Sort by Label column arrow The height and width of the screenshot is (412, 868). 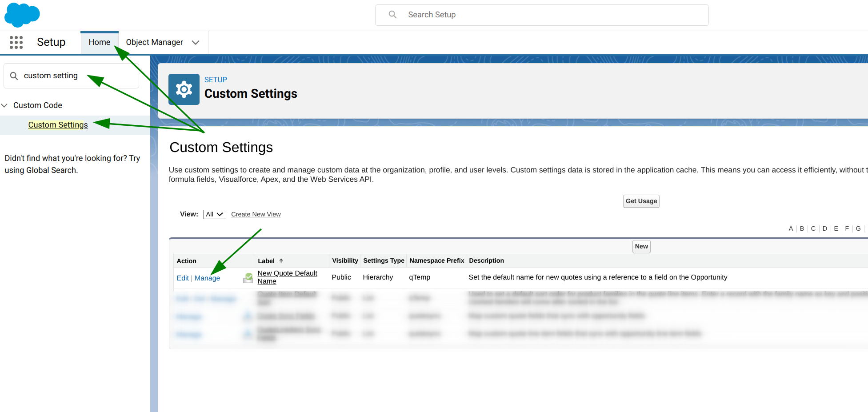[281, 261]
